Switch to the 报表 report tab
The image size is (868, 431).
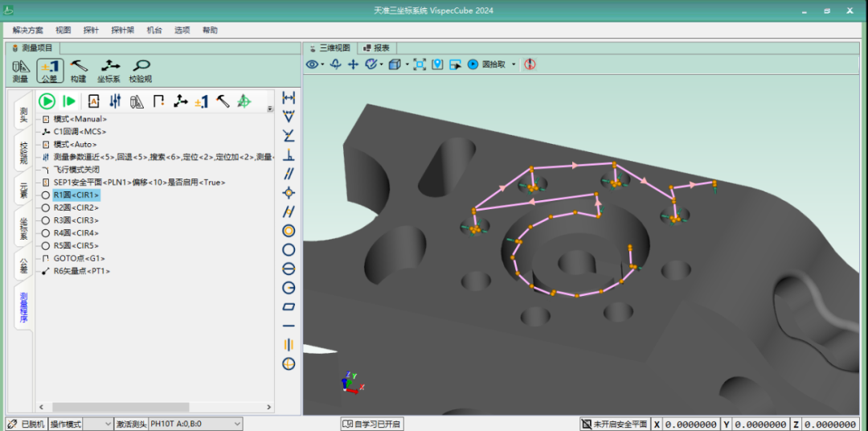coord(376,47)
